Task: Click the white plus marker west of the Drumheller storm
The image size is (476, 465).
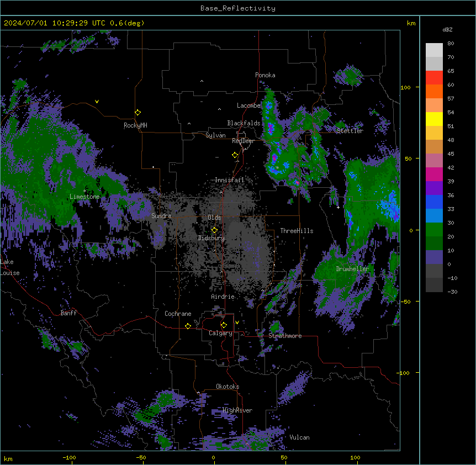Action: click(338, 207)
